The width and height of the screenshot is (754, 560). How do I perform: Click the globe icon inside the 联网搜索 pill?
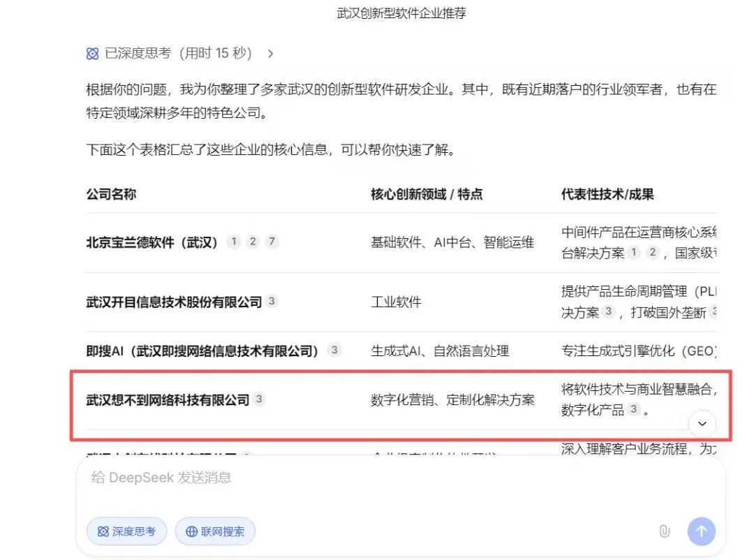pos(191,531)
